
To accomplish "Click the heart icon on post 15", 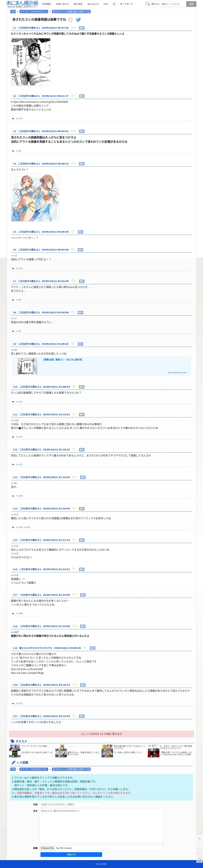I will pyautogui.click(x=74, y=540).
